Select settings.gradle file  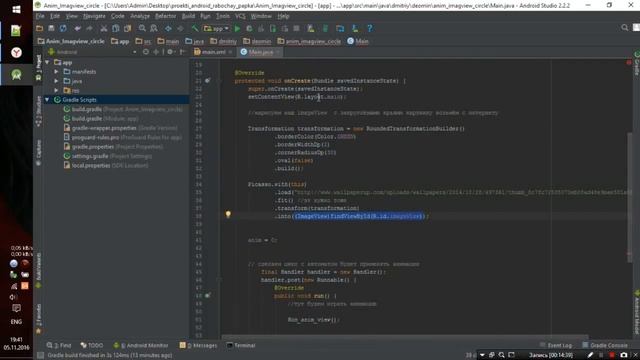click(108, 156)
